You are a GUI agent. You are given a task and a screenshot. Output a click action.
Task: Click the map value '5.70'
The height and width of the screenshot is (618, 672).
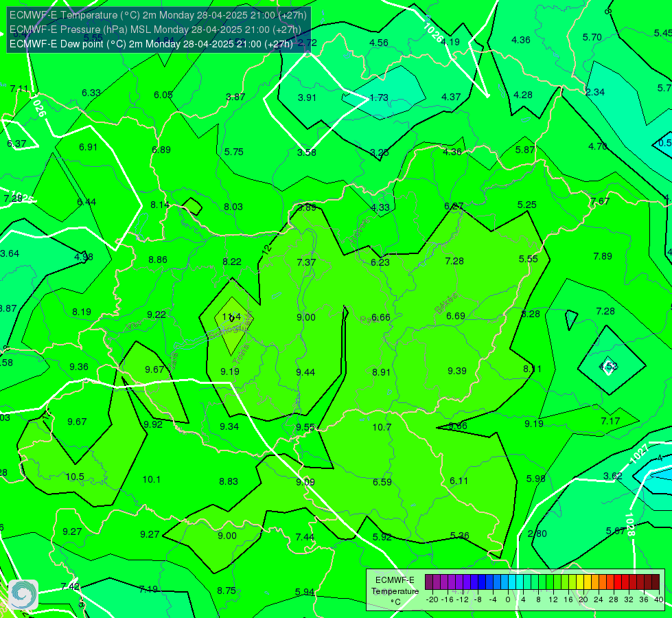[592, 37]
